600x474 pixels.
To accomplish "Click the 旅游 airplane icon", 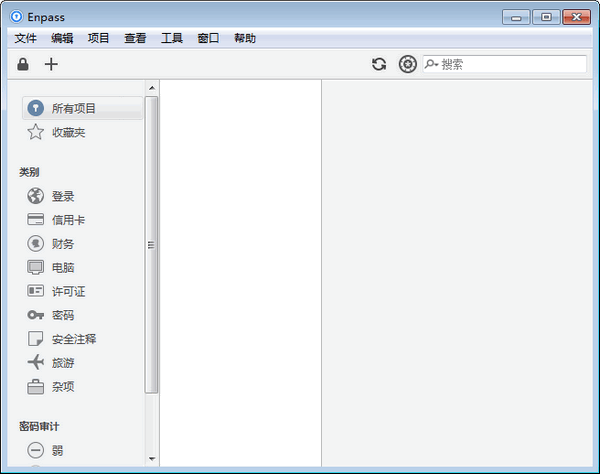I will click(x=36, y=362).
